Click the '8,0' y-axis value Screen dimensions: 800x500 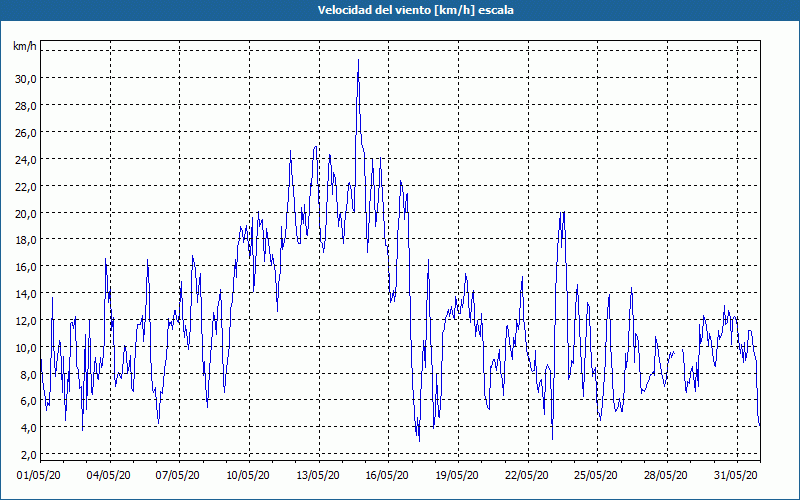coord(28,374)
